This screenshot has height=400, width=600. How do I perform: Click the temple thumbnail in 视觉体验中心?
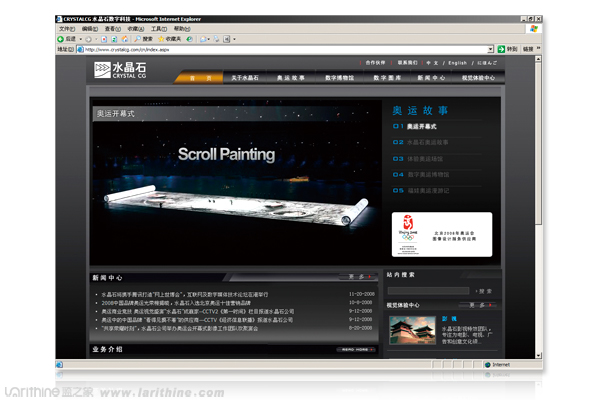(x=412, y=330)
